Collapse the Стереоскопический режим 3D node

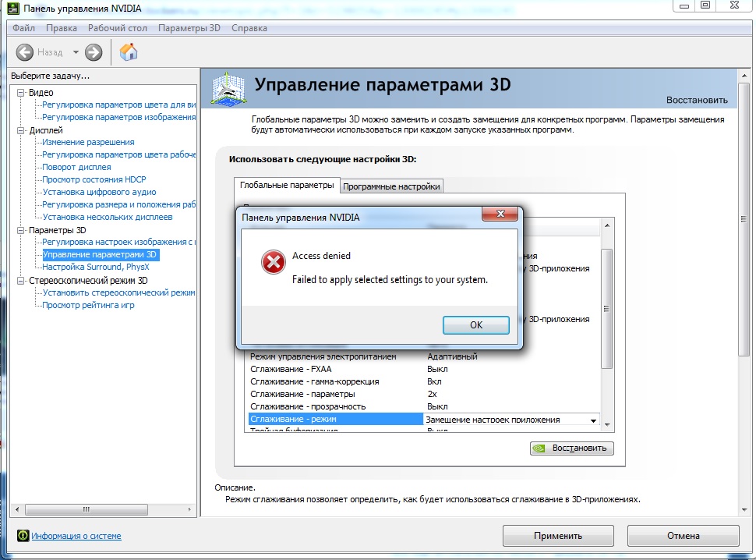(x=21, y=281)
